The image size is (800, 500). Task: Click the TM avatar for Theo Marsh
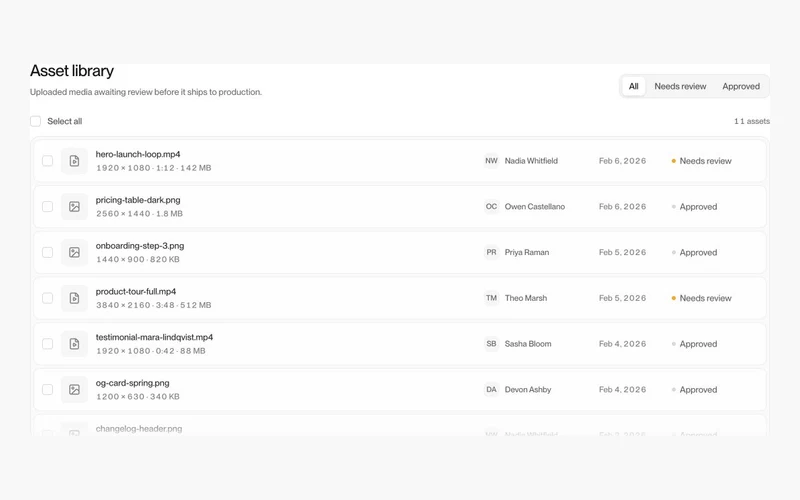click(491, 298)
